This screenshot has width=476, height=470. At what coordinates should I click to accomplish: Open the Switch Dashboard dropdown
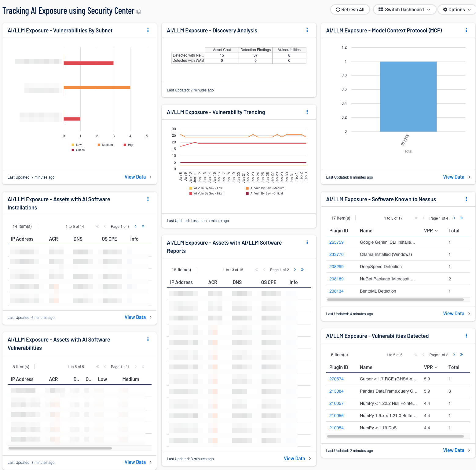click(x=405, y=9)
